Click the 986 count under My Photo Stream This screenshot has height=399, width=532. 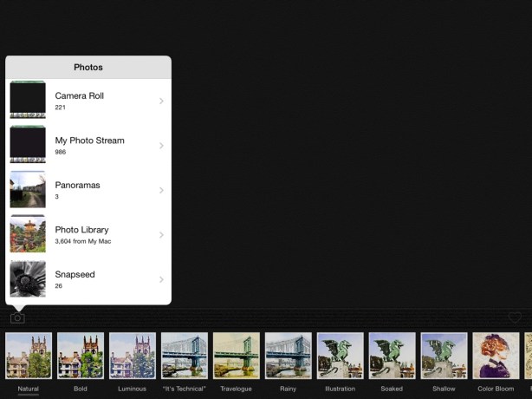(x=61, y=152)
